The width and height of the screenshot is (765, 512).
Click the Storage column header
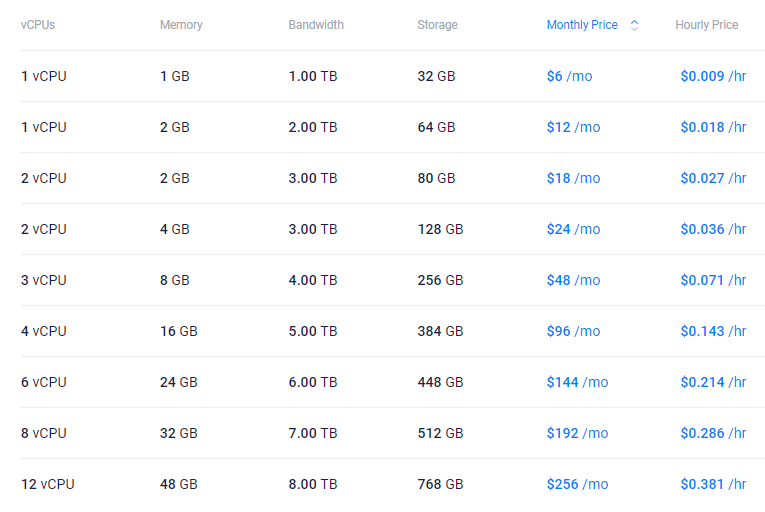(437, 25)
